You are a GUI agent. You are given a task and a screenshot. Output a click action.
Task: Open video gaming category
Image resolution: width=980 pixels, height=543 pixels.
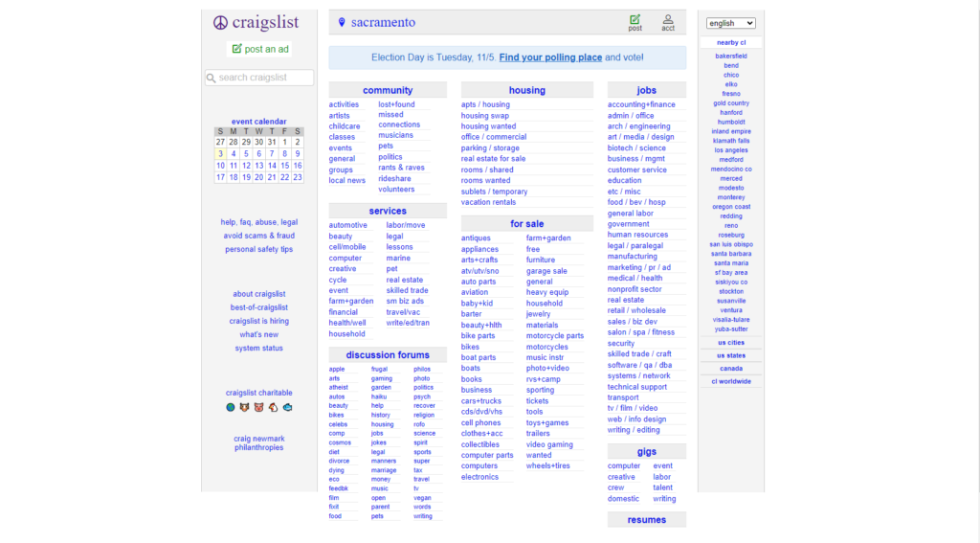549,444
